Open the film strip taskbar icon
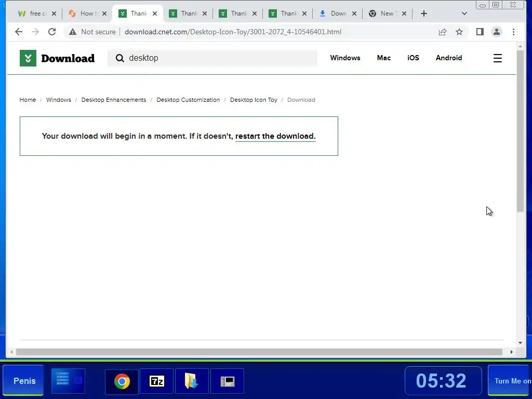Image resolution: width=532 pixels, height=399 pixels. 228,381
